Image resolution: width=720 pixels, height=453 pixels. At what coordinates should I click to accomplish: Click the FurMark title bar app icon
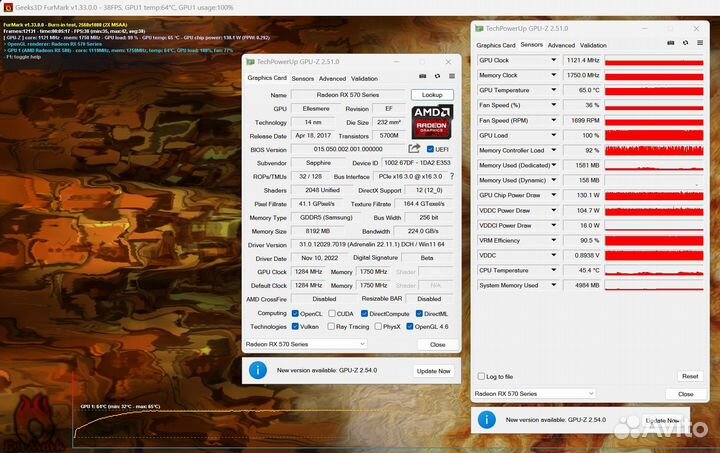pos(8,7)
